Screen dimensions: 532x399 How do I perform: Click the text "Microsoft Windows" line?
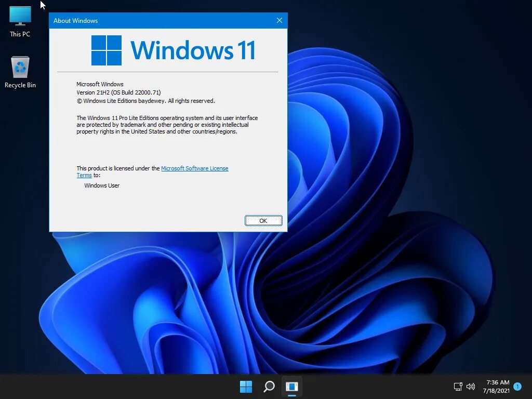pyautogui.click(x=100, y=84)
